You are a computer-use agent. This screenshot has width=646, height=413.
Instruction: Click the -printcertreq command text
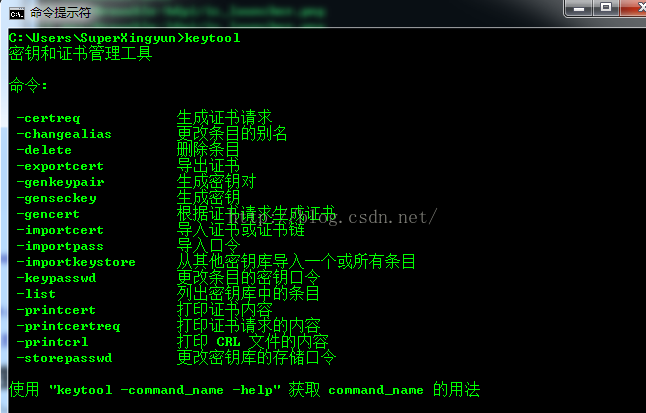[68, 326]
